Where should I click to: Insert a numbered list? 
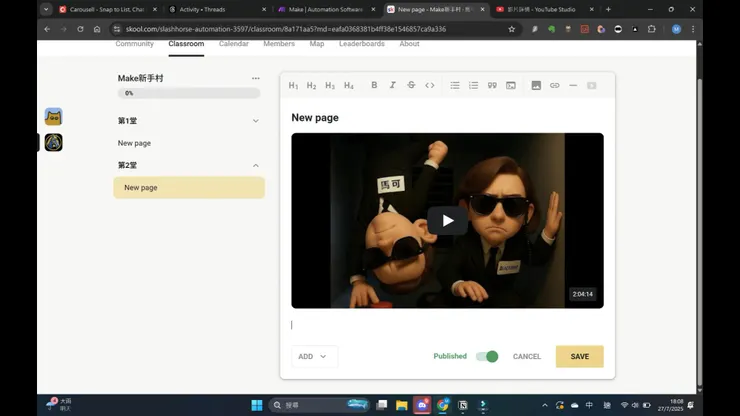tap(473, 86)
